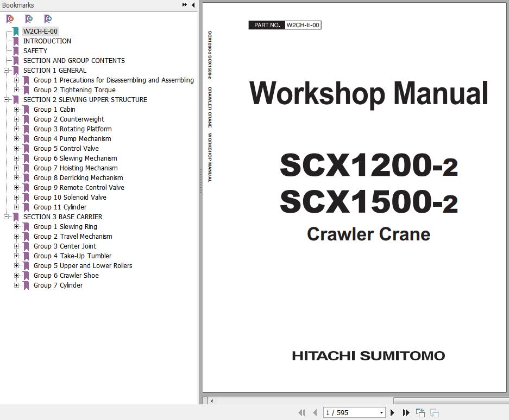Open page number dropdown arrow

381,412
